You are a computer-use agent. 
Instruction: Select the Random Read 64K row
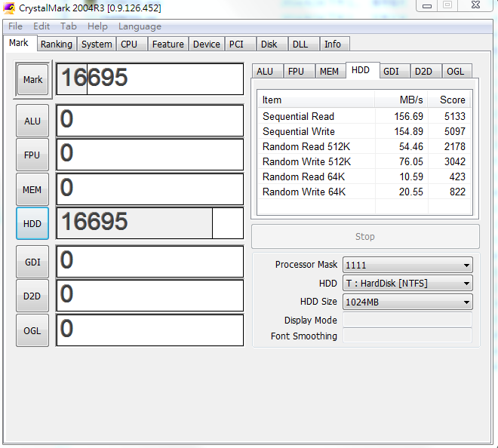tap(364, 176)
